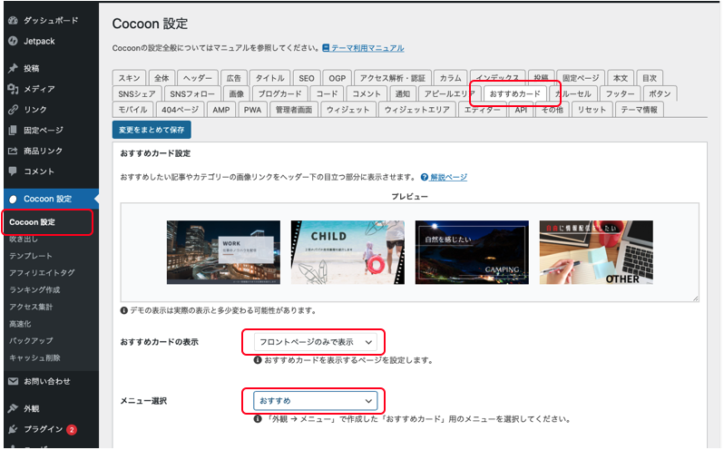The height and width of the screenshot is (450, 724).
Task: Click the brush icon beside 外観
Action: (13, 408)
